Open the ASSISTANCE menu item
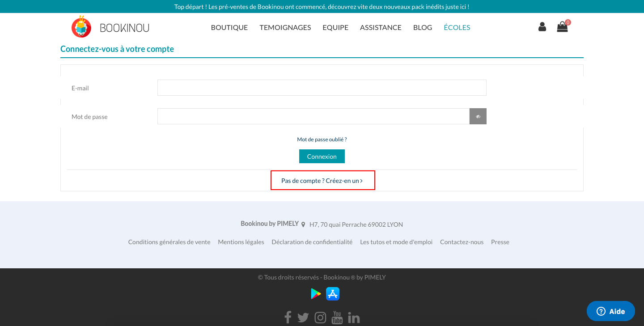The image size is (644, 326). click(x=381, y=27)
